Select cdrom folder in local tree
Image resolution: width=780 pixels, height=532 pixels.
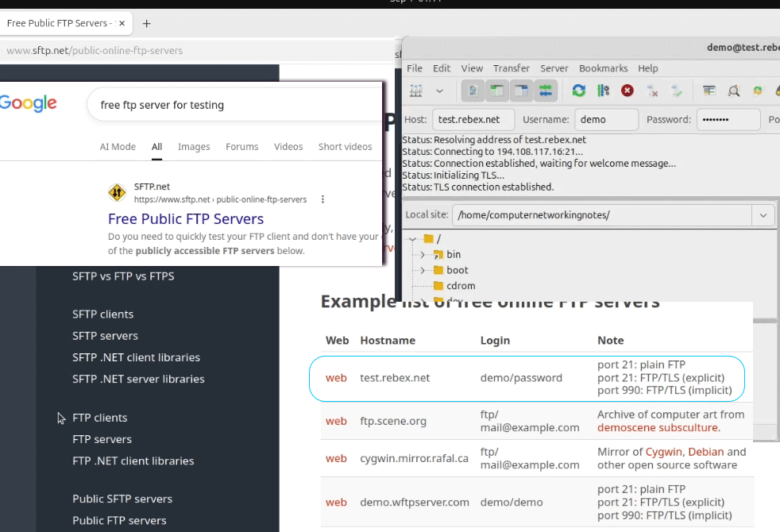tap(461, 286)
